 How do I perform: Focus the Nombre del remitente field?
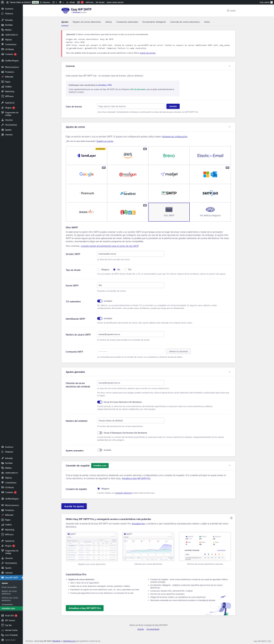click(x=131, y=420)
